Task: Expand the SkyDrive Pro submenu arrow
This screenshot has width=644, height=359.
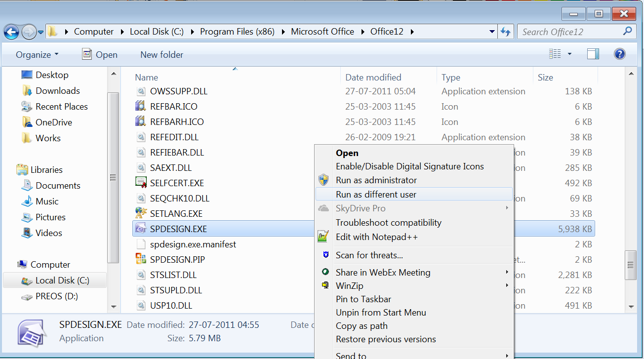Action: click(507, 208)
